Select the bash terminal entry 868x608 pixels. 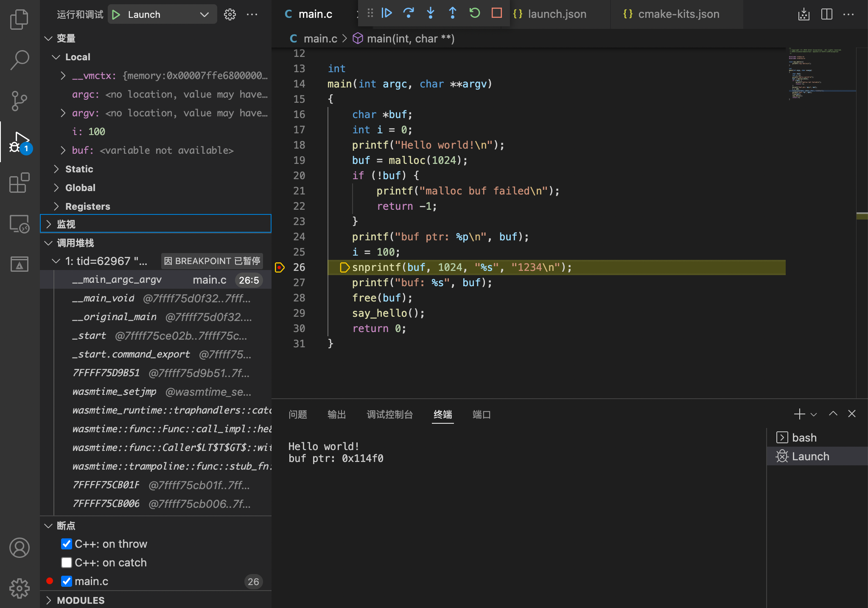804,438
